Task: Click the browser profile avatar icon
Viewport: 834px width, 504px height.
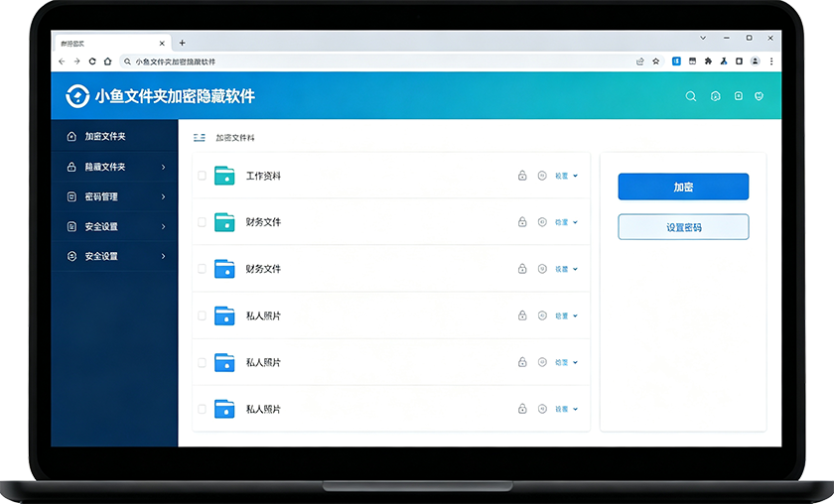Action: [x=755, y=62]
